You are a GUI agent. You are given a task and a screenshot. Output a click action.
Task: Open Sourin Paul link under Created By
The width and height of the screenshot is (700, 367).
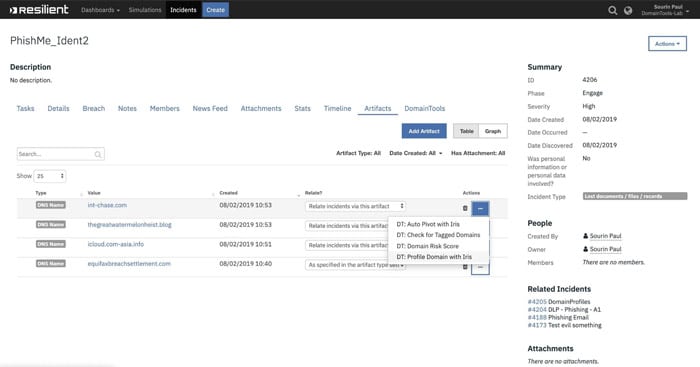tap(605, 236)
